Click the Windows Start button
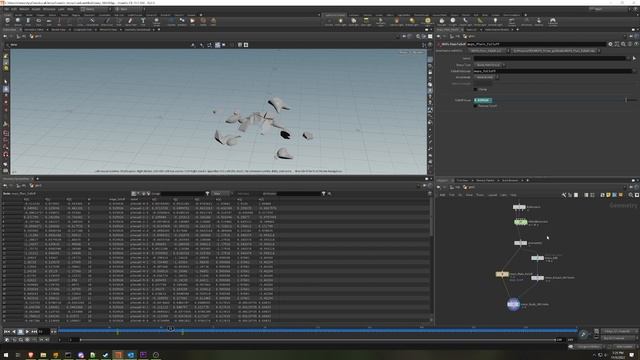The image size is (640, 360). coord(6,355)
